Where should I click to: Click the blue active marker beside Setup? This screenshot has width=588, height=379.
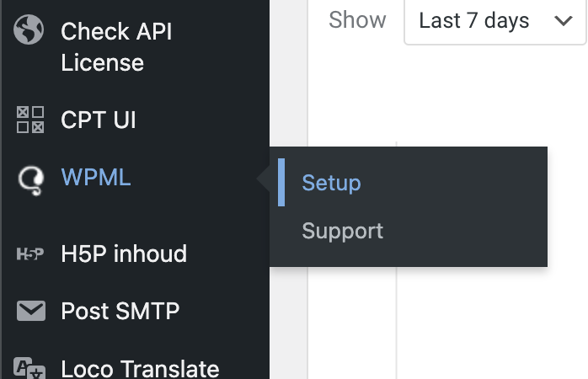tap(281, 182)
